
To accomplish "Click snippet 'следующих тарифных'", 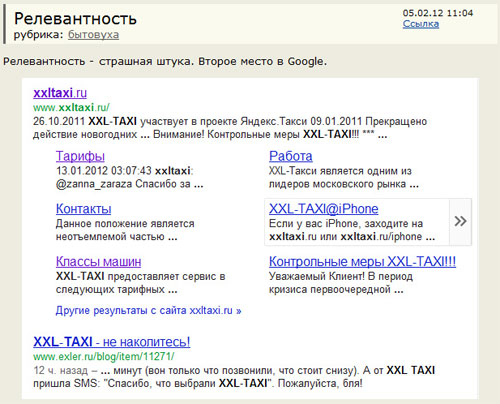I will [110, 289].
